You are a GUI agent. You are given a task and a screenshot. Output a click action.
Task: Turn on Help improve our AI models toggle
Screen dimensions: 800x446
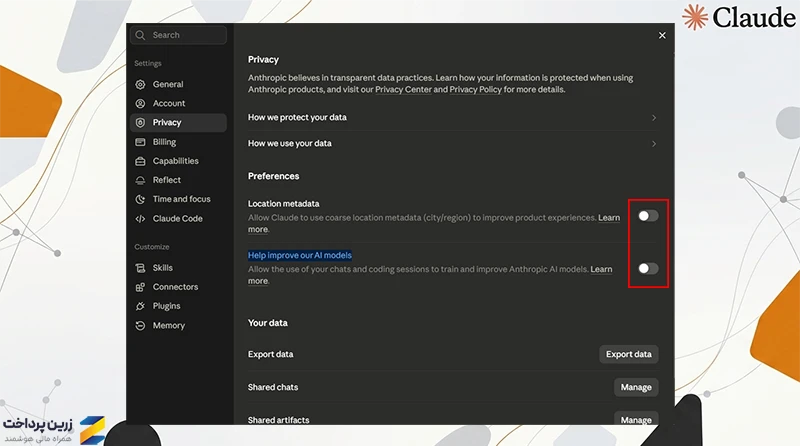[648, 268]
